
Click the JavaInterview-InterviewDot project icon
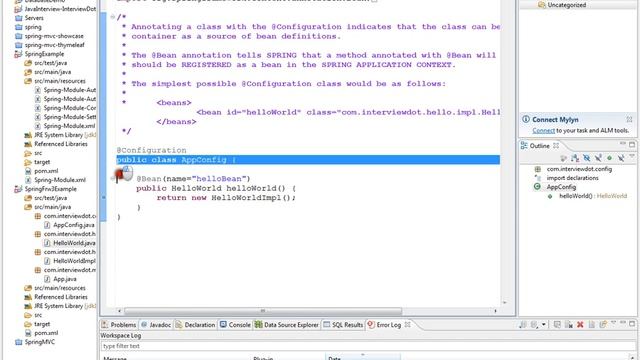(18, 9)
